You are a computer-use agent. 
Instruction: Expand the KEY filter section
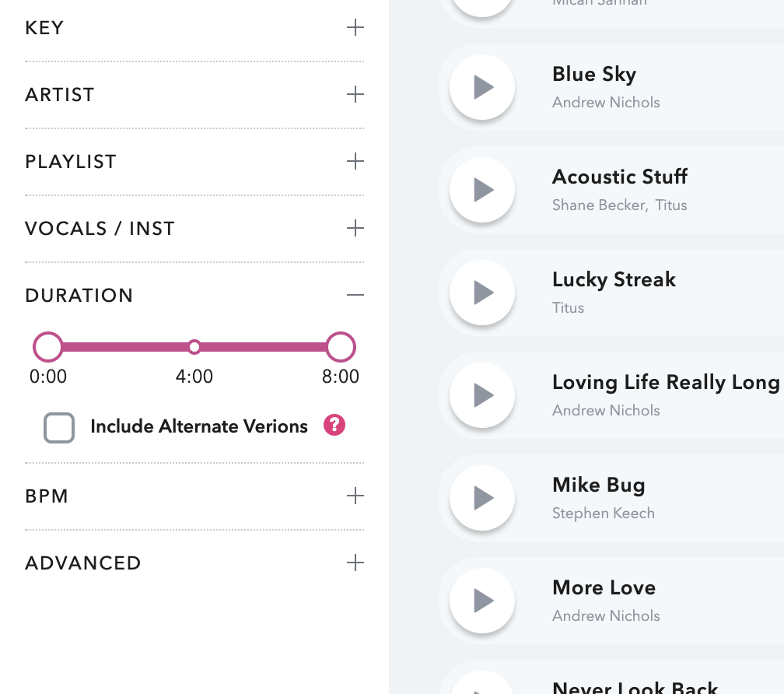(355, 28)
